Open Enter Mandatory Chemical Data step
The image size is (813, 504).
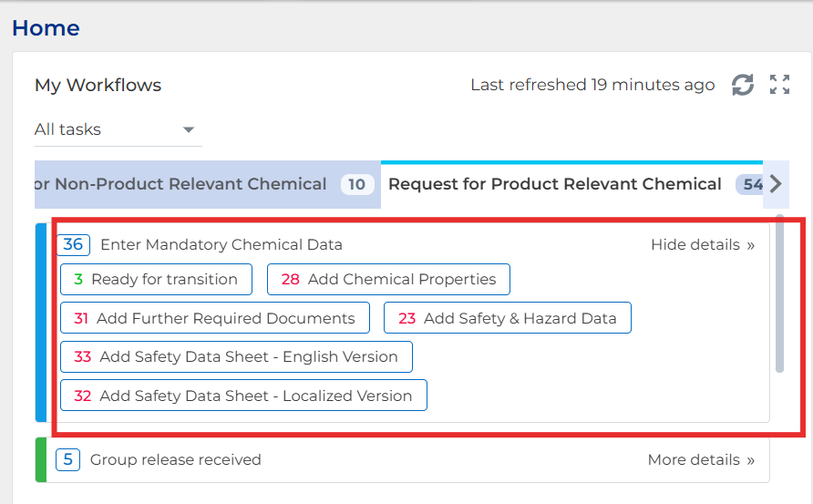coord(221,245)
